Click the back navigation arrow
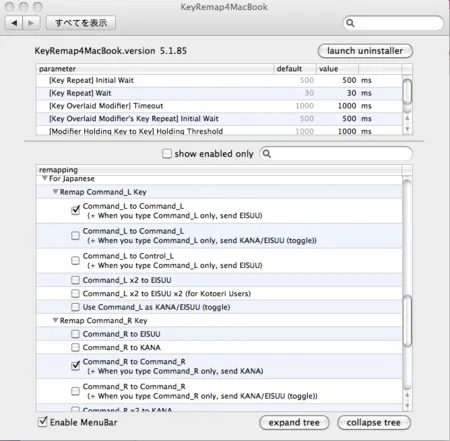The height and width of the screenshot is (441, 450). [14, 23]
